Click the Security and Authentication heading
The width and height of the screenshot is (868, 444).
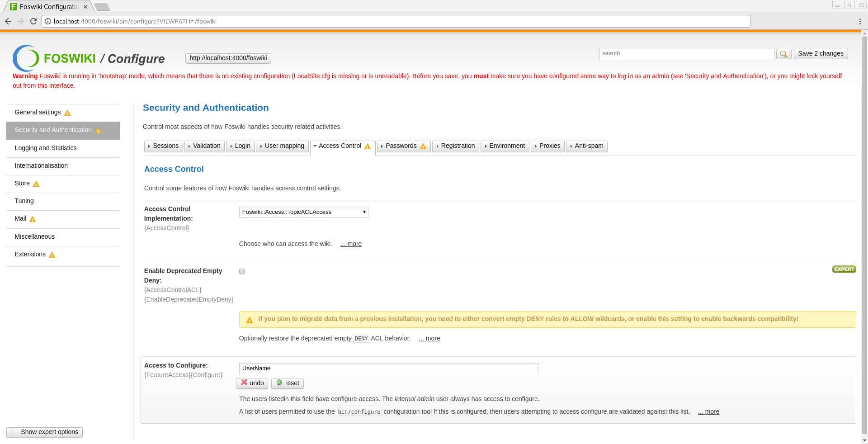pyautogui.click(x=206, y=108)
